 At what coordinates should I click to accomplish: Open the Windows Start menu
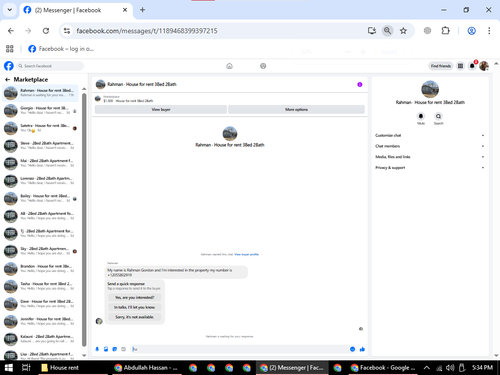coord(9,368)
